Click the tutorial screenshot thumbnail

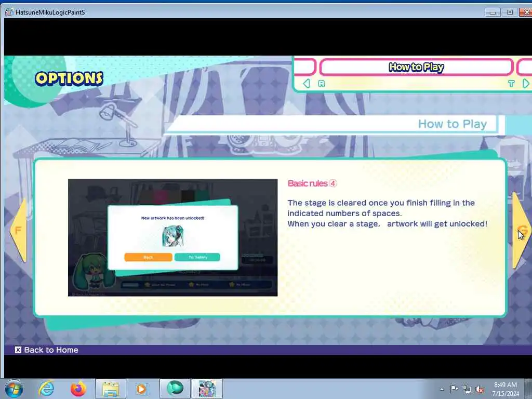pyautogui.click(x=172, y=237)
